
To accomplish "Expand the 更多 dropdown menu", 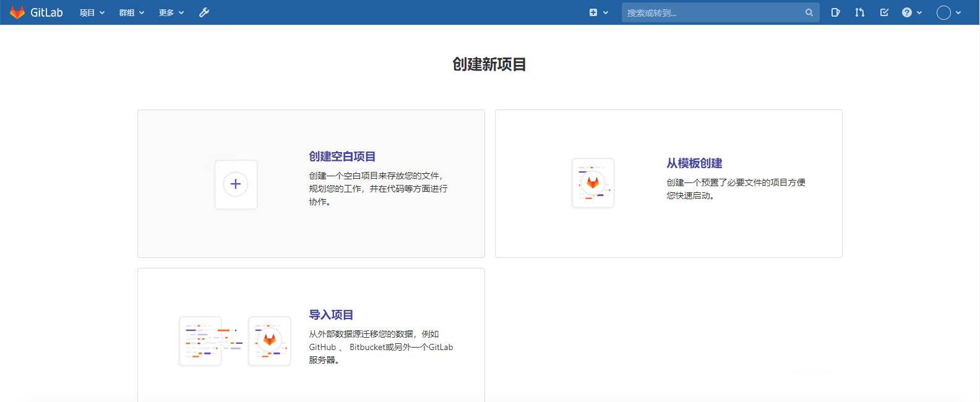I will [x=171, y=12].
